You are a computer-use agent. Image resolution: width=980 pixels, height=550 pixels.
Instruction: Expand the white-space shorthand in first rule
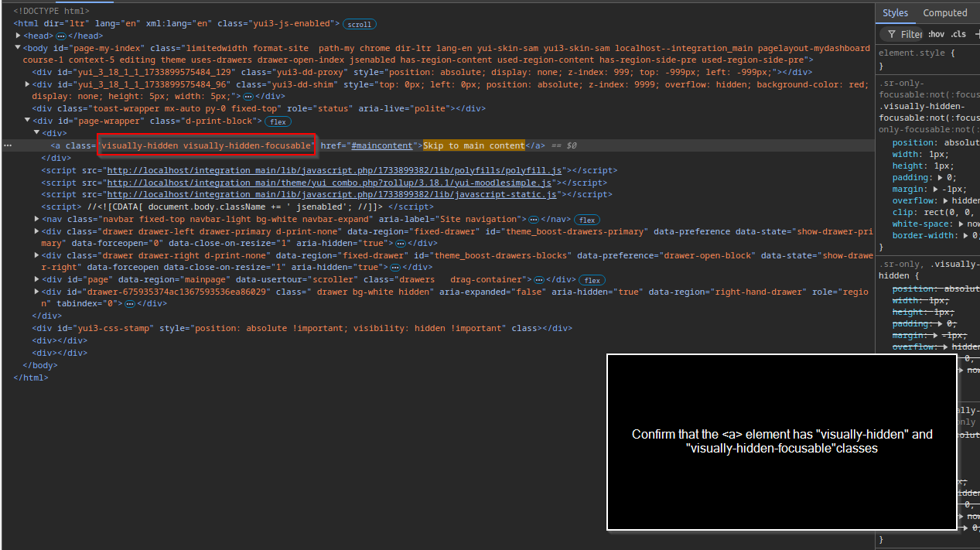(961, 224)
